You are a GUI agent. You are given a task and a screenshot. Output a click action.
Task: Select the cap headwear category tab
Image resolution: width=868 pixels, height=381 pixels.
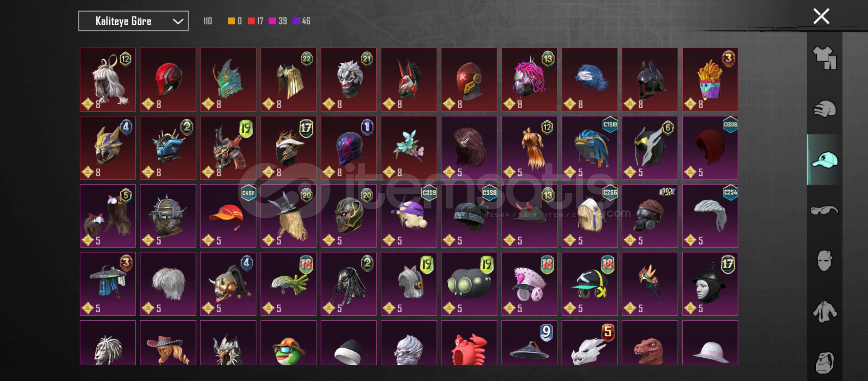coord(824,160)
